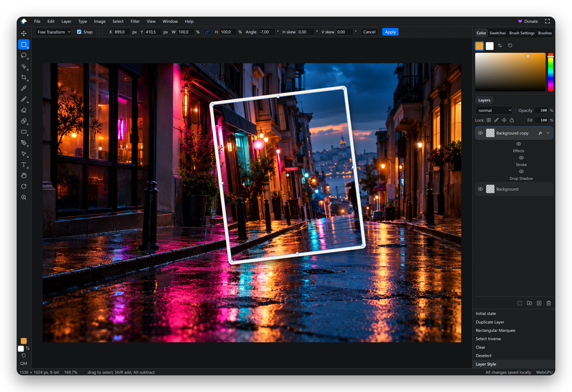Viewport: 572px width, 392px height.
Task: Click the new layer plus icon
Action: [x=539, y=303]
